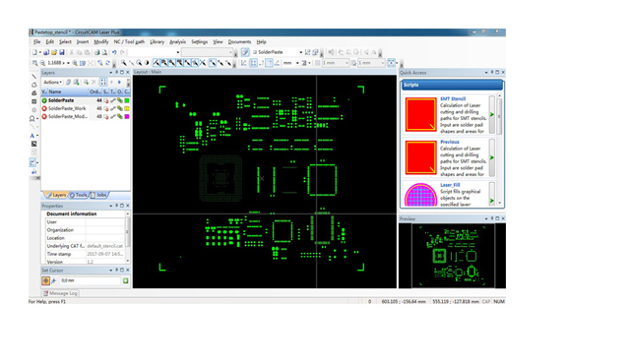Image resolution: width=630 pixels, height=364 pixels.
Task: Click the Laser_Fill script link
Action: pyautogui.click(x=450, y=185)
